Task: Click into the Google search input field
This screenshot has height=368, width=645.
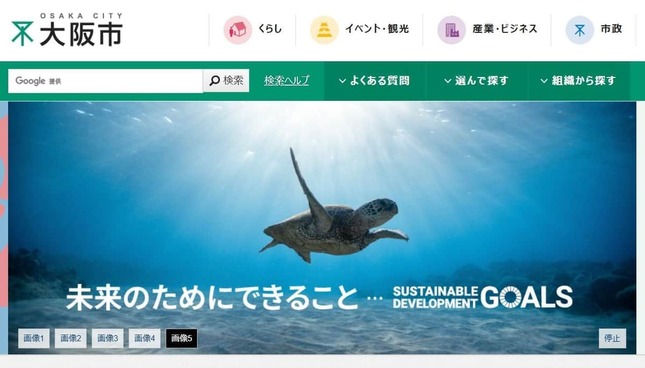Action: [105, 81]
